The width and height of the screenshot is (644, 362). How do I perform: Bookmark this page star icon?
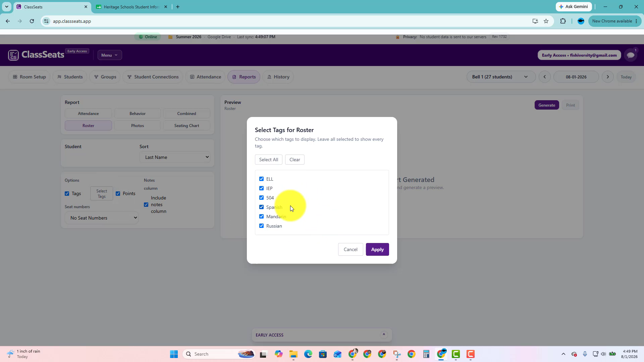pos(546,21)
